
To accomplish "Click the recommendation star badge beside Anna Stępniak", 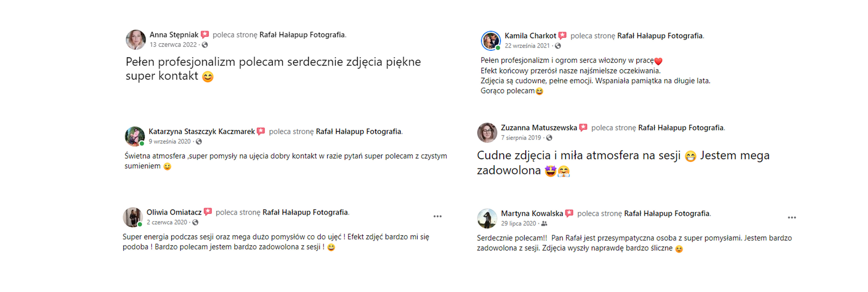I will 205,34.
